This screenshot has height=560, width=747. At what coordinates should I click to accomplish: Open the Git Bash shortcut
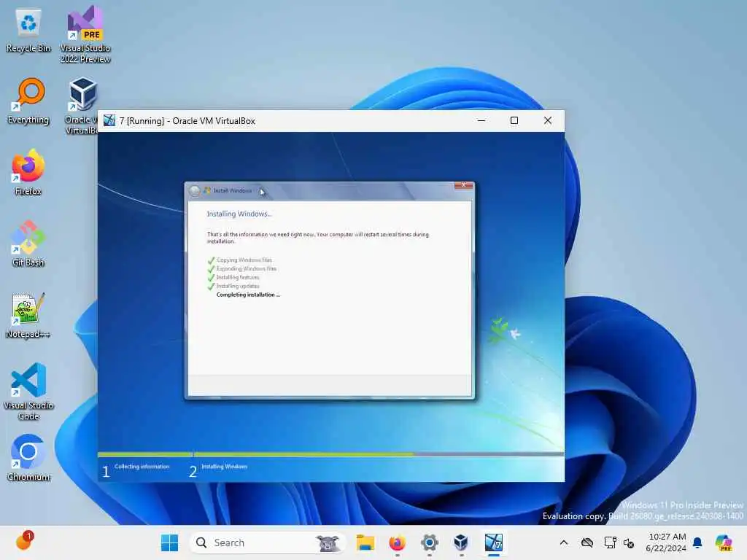[28, 244]
